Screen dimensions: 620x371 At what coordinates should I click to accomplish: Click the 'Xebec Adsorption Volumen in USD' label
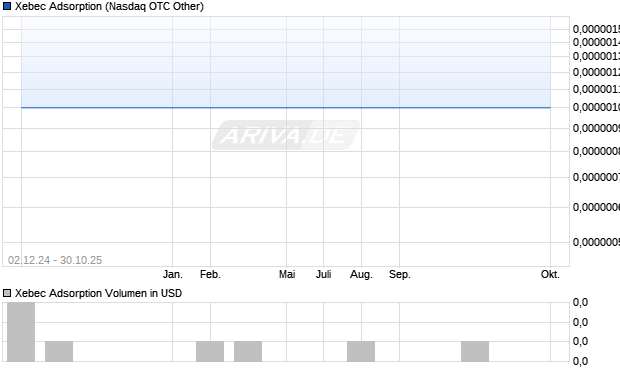(x=98, y=293)
